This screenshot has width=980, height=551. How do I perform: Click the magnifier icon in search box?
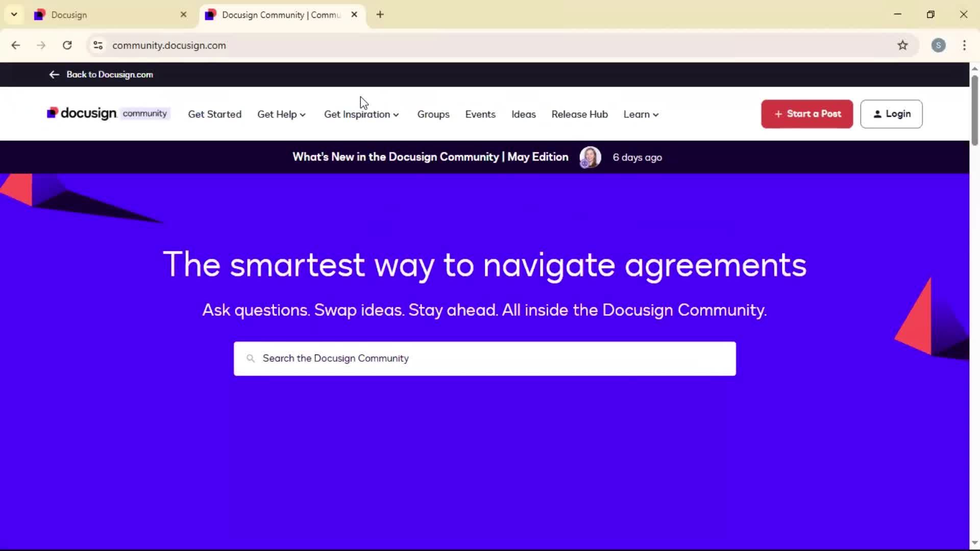[x=251, y=359]
